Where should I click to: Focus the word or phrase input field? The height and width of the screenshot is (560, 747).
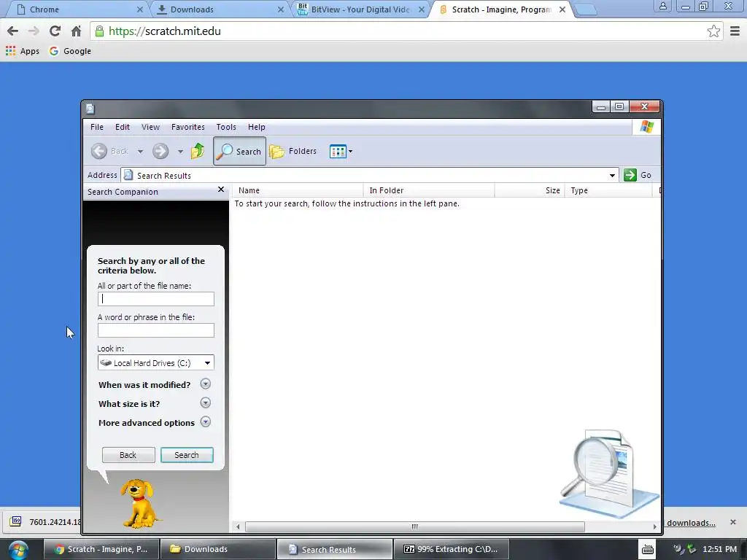[156, 330]
